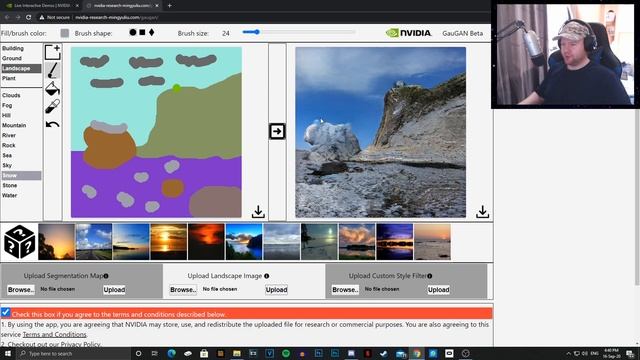The image size is (640, 360).
Task: Select the paintbrush tool
Action: click(x=53, y=71)
